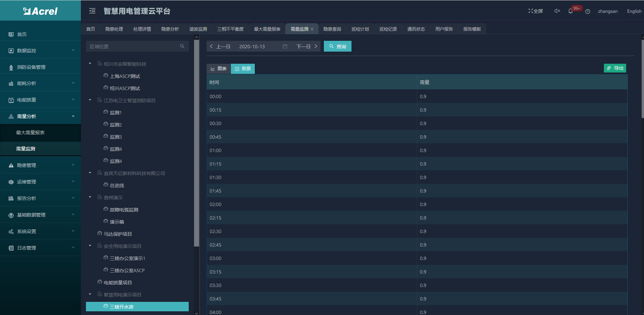Switch to 图表 chart view
The image size is (644, 315).
point(219,69)
